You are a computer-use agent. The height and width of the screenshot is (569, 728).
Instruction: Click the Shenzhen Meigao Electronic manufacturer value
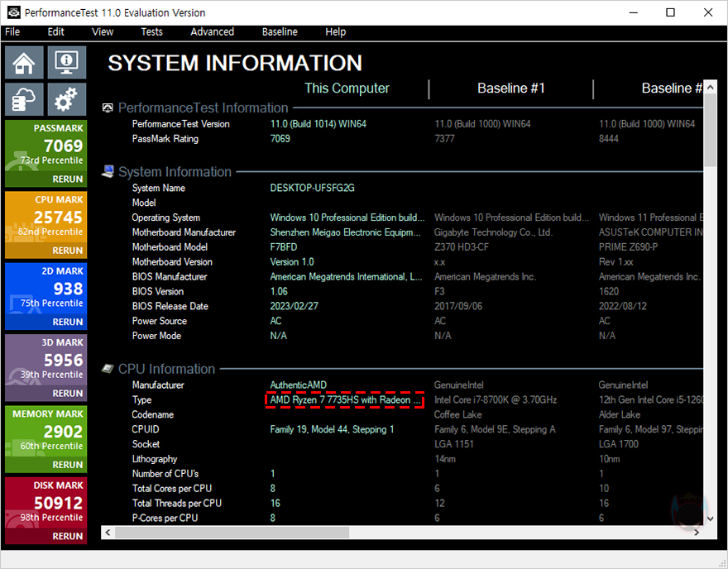click(x=346, y=232)
